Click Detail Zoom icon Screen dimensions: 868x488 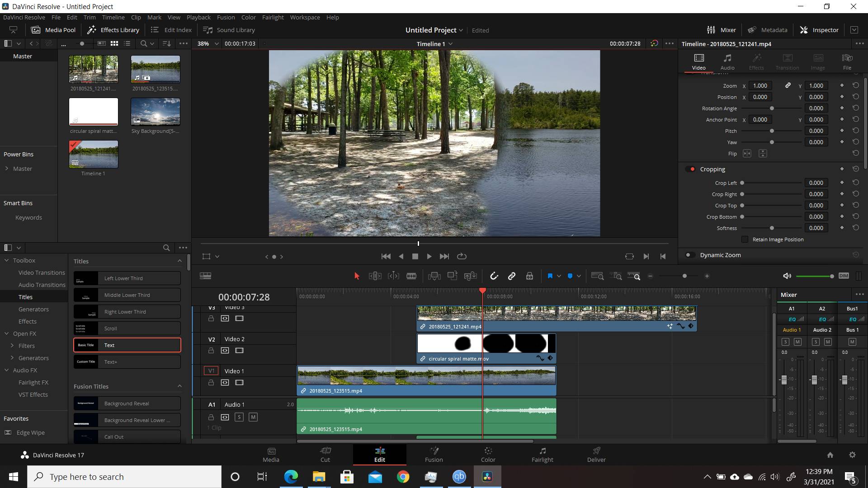tap(616, 276)
